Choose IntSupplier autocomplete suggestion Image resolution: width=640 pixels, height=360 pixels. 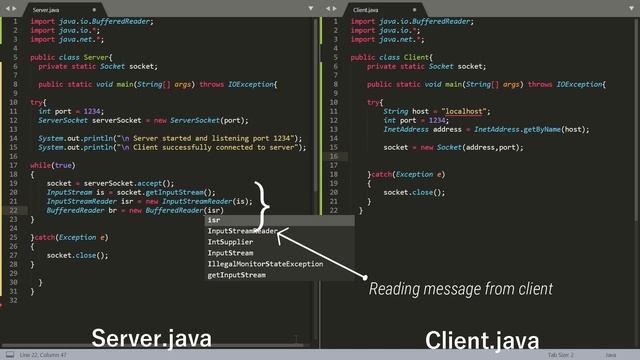(x=280, y=242)
